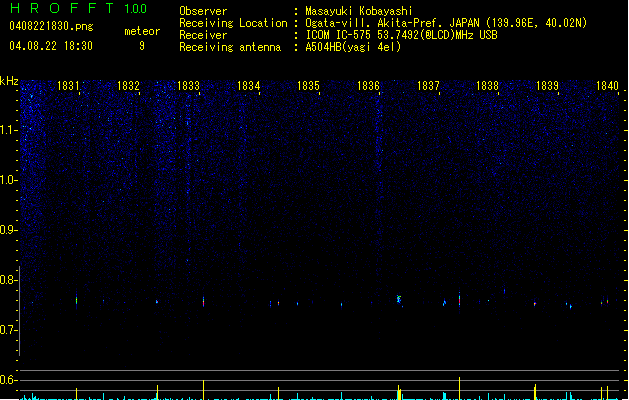Click the 1836 time axis marker
The width and height of the screenshot is (629, 400).
368,86
